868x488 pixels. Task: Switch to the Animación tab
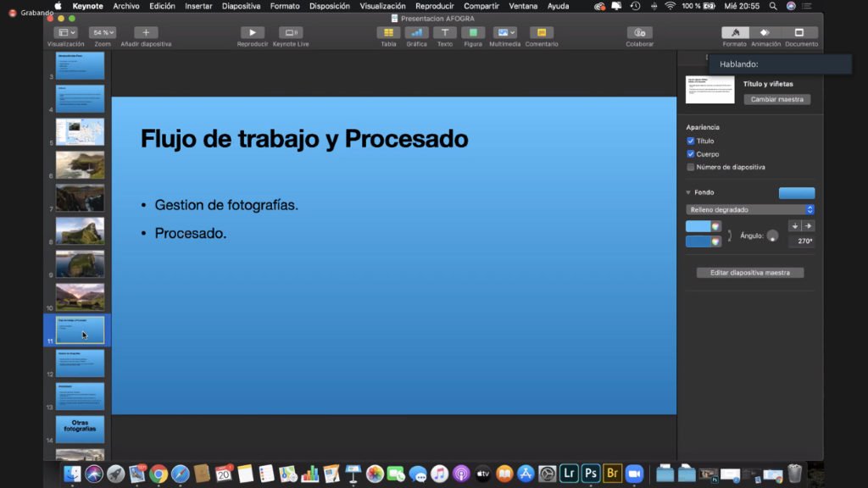click(x=765, y=33)
